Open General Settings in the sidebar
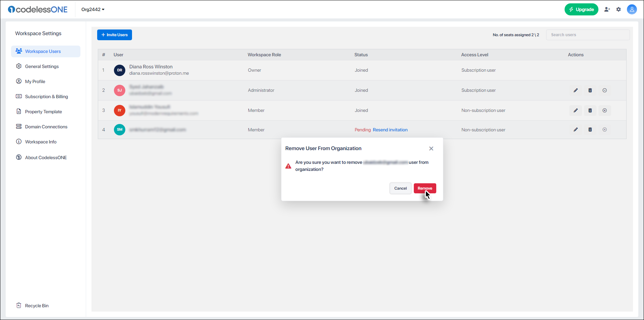This screenshot has height=320, width=644. coord(42,66)
